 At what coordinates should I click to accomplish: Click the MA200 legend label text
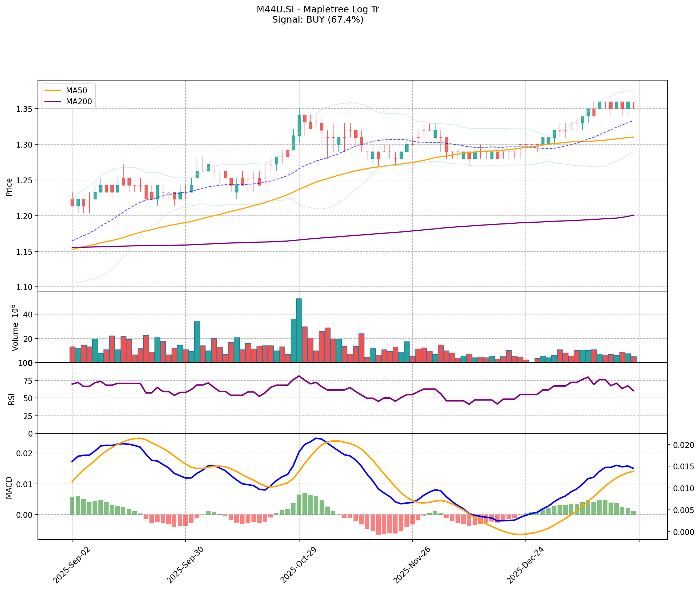[x=79, y=101]
